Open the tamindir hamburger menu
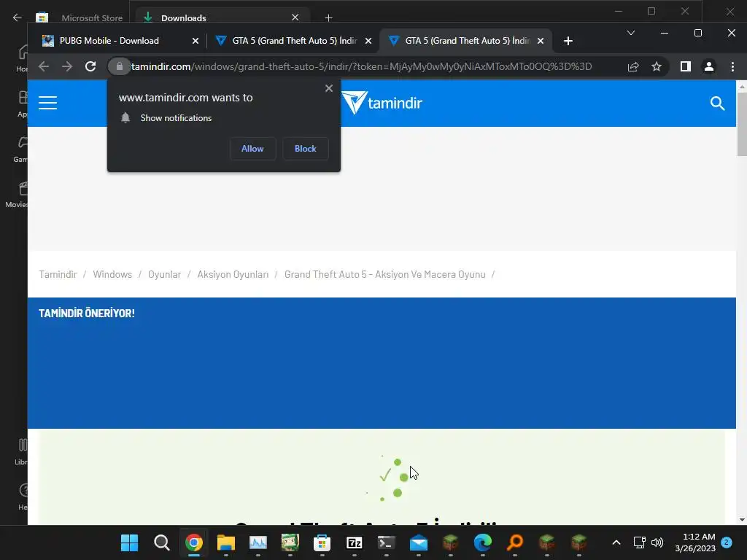 click(47, 103)
